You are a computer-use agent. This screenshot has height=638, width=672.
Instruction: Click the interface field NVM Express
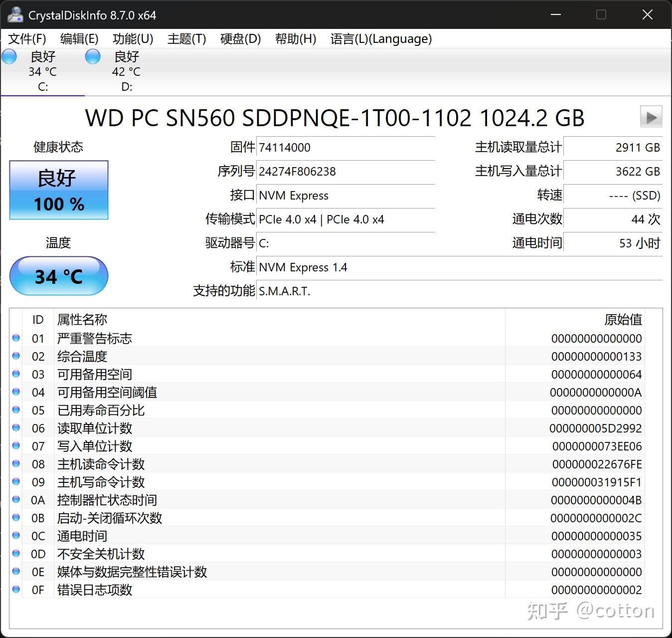pyautogui.click(x=345, y=196)
